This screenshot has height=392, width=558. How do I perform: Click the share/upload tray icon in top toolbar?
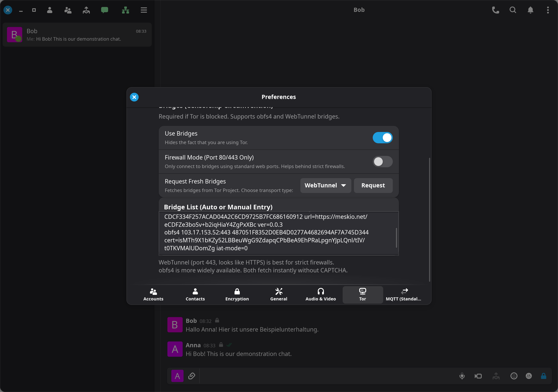point(86,10)
